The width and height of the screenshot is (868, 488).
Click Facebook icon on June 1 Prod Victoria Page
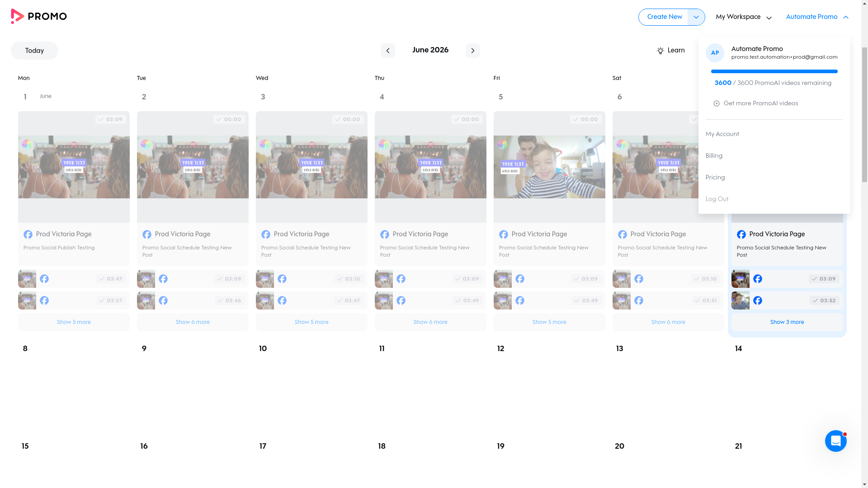[x=28, y=235]
